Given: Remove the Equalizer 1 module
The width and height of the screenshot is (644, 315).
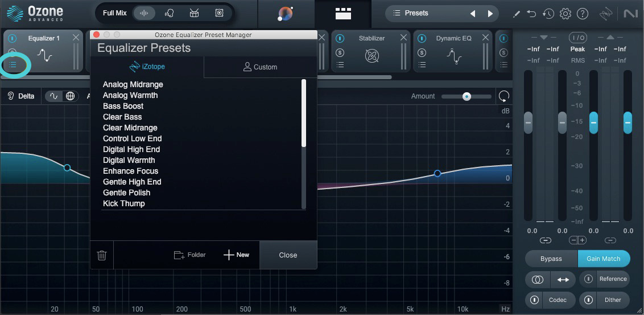Looking at the screenshot, I should [76, 38].
